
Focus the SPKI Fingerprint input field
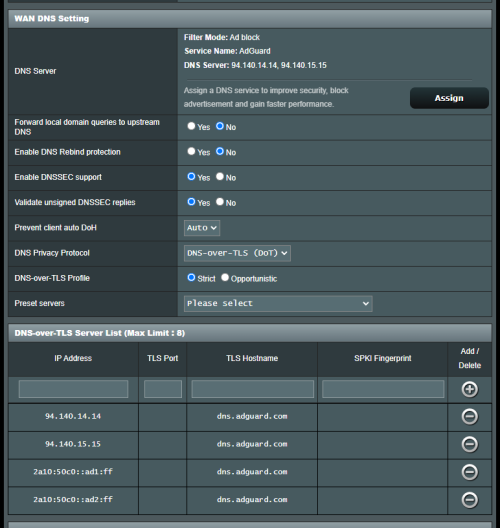coord(383,389)
